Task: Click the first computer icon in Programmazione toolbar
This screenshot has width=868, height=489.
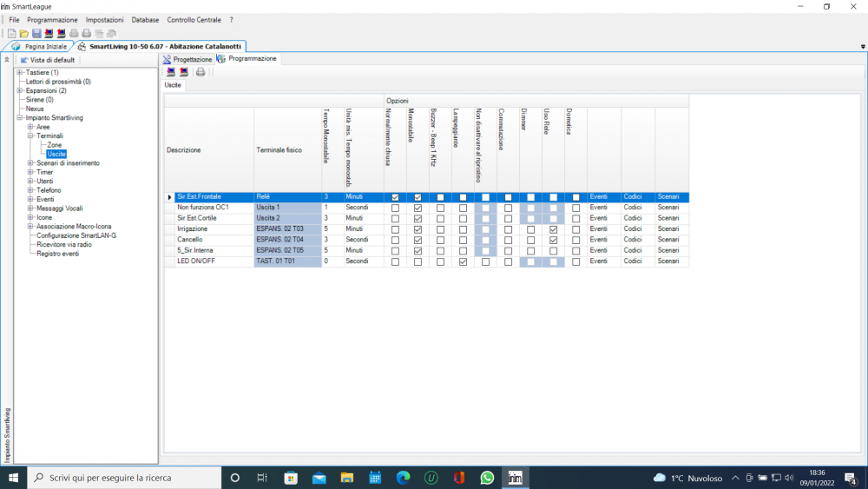Action: (x=171, y=72)
